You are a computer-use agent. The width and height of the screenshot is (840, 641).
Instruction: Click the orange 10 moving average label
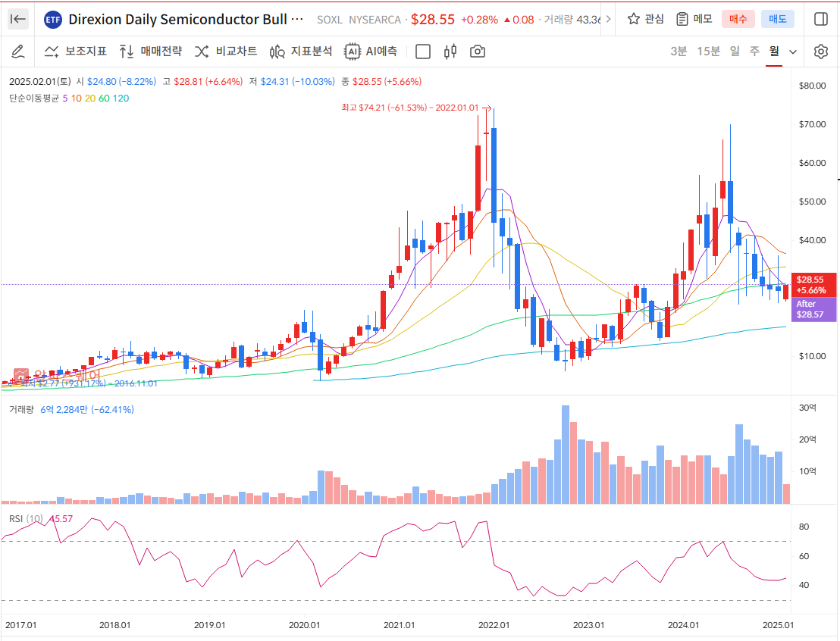(x=76, y=98)
